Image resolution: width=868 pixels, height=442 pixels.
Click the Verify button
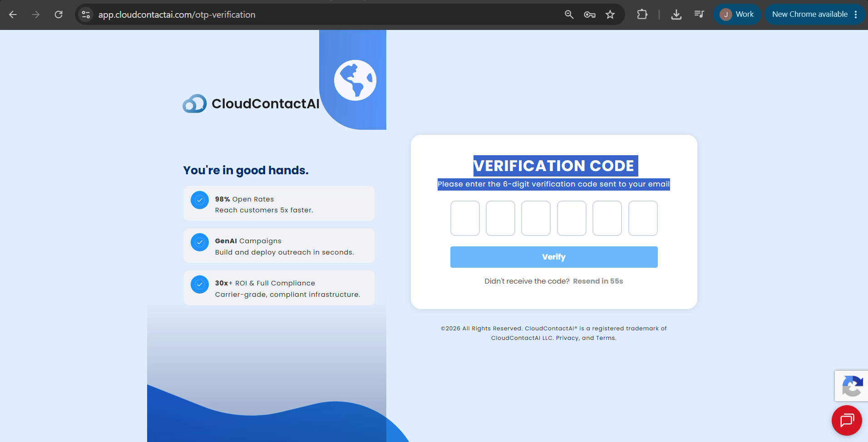click(554, 257)
